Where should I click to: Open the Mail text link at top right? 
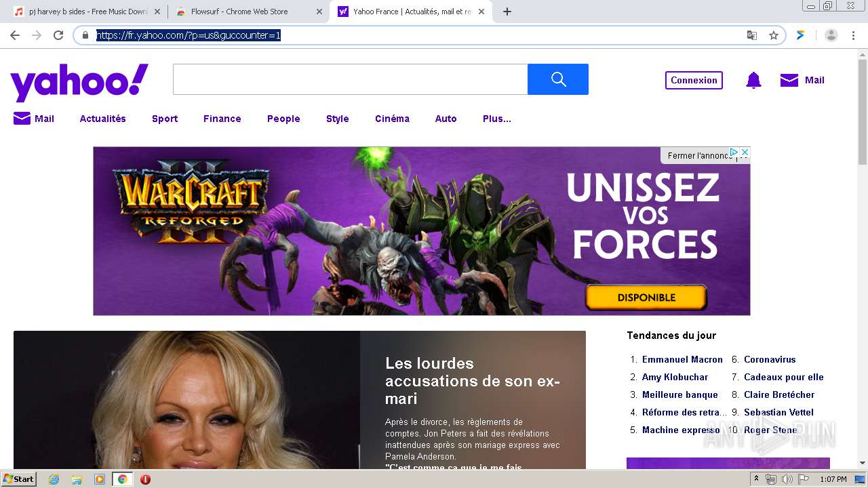814,80
